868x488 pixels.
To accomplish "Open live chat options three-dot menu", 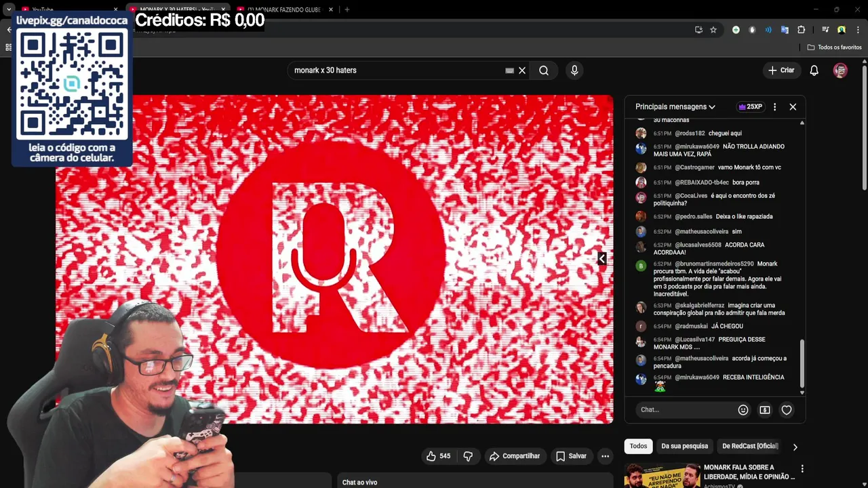I will click(774, 107).
